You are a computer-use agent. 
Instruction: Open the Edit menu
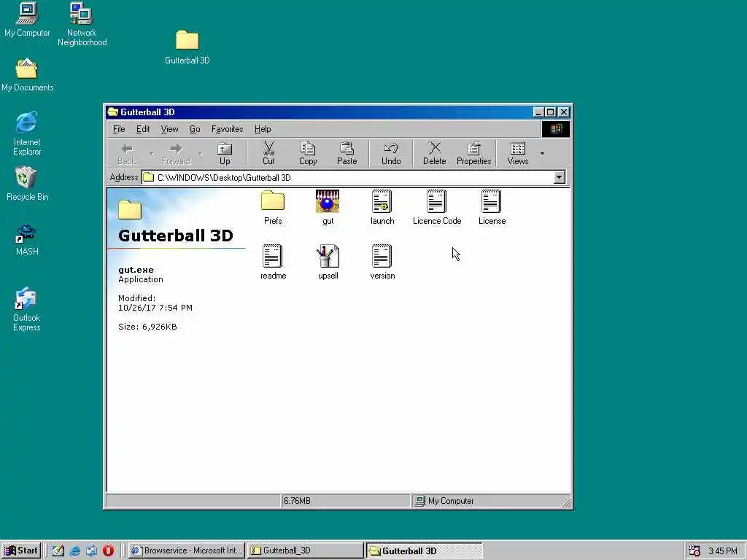pyautogui.click(x=143, y=129)
